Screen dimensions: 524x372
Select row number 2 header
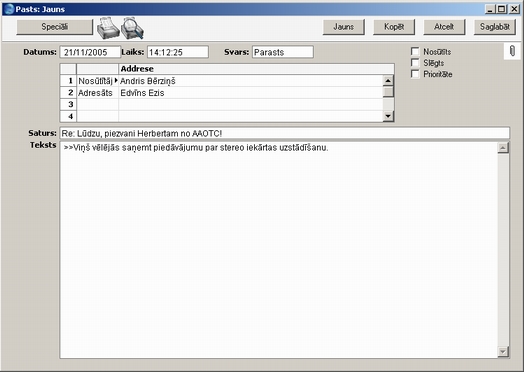pos(69,93)
